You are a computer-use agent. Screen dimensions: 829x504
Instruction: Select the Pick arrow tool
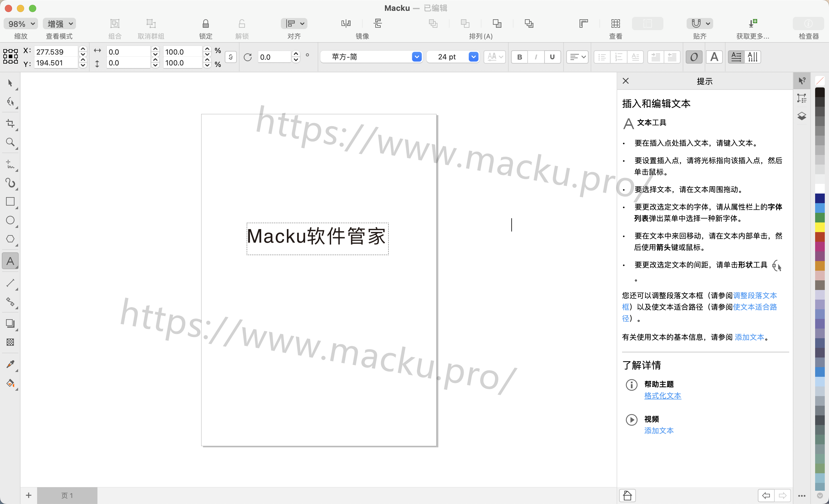pyautogui.click(x=10, y=83)
